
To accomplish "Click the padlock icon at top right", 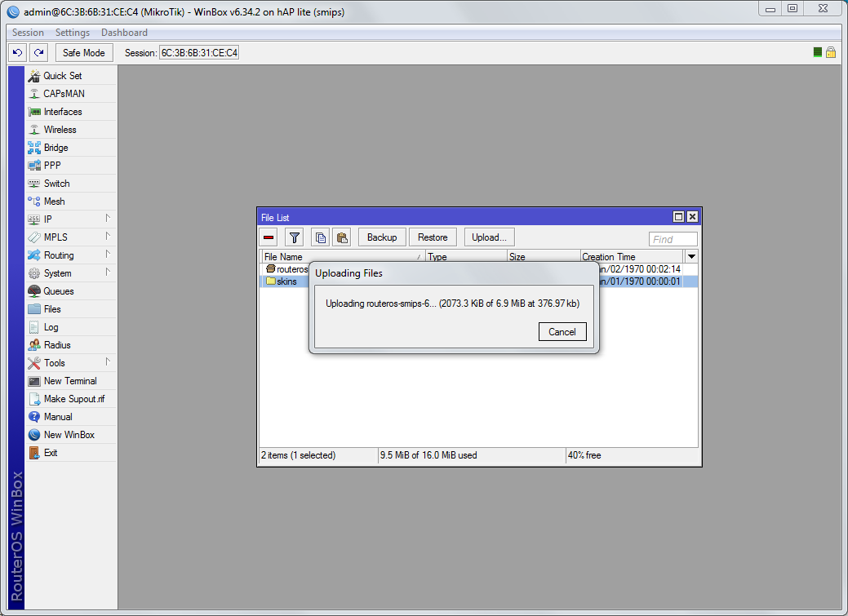I will pos(831,52).
